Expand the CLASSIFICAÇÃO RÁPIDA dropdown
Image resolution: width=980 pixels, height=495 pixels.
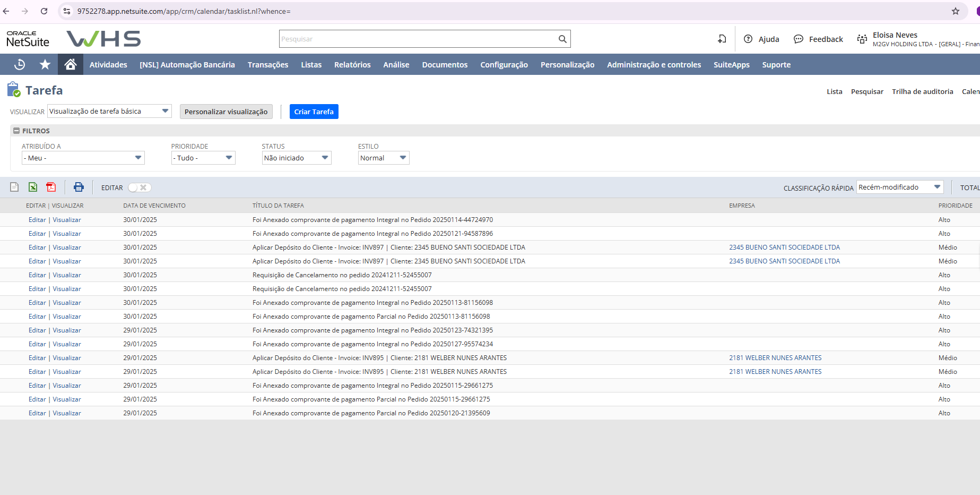(x=899, y=187)
